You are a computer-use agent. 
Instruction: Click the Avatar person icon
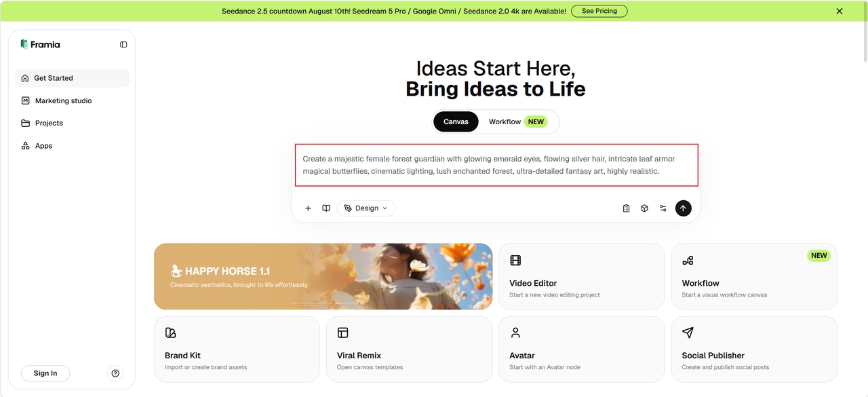(x=515, y=333)
